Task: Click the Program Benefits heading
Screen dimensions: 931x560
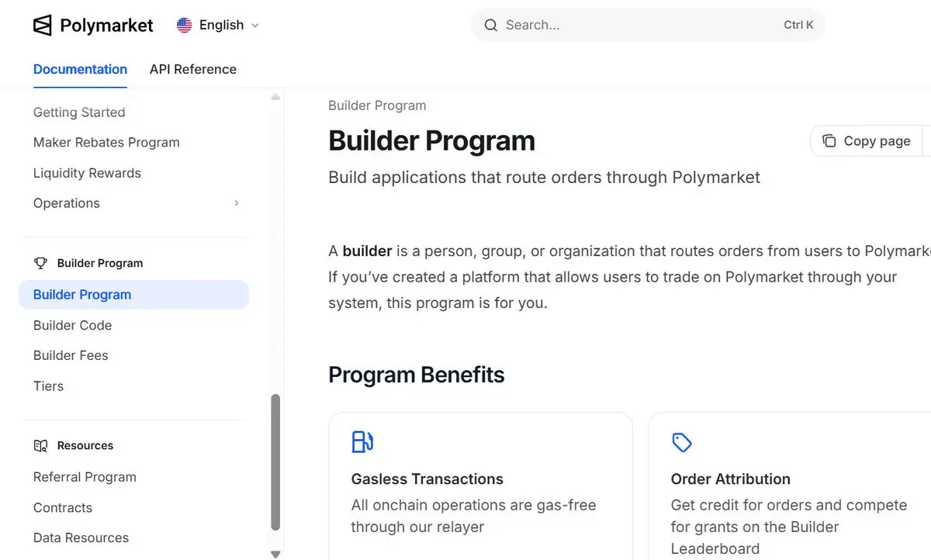Action: coord(417,375)
